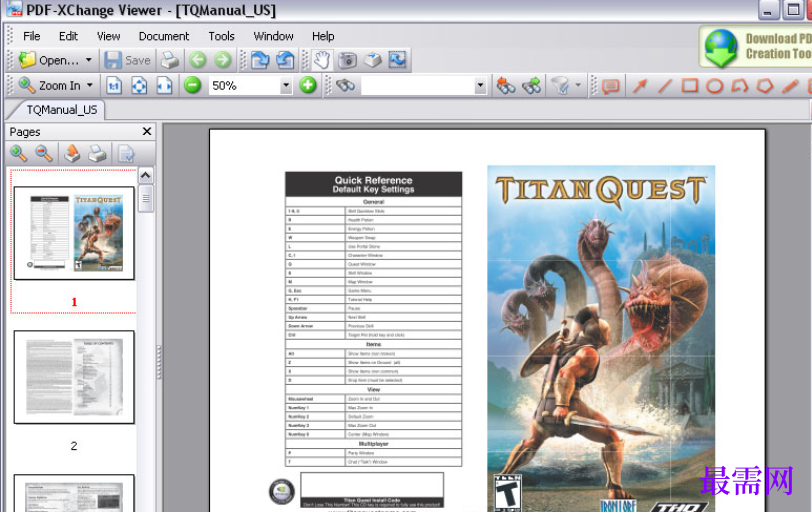Click the Download PDF Creation Tools banner
Screen dimensions: 812x512
pos(756,47)
